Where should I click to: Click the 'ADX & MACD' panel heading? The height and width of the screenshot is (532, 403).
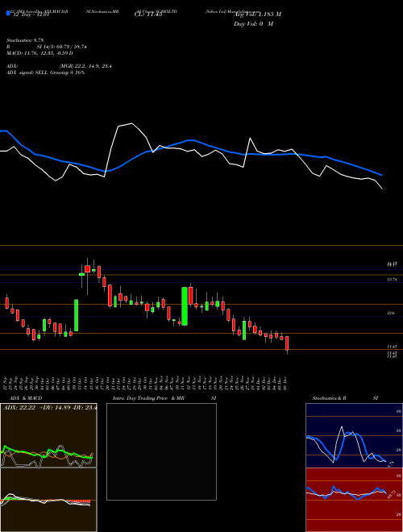click(x=26, y=398)
